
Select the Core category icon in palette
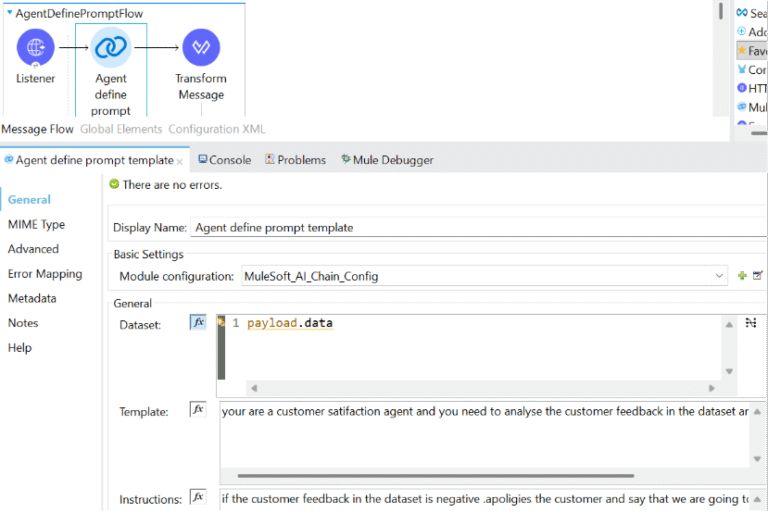tap(742, 69)
